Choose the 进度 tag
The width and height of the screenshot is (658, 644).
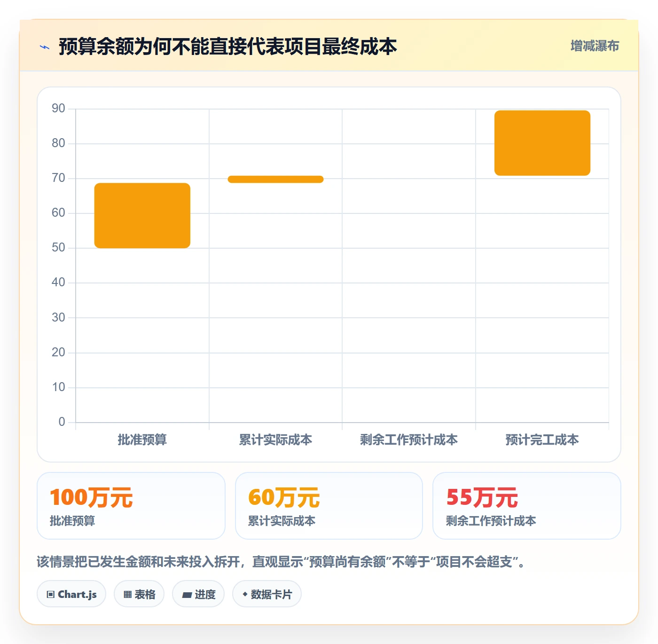pyautogui.click(x=198, y=594)
